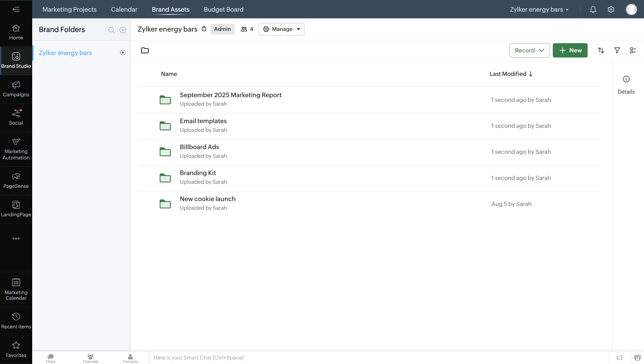Open PageSense in the sidebar
Image resolution: width=644 pixels, height=364 pixels.
tap(16, 180)
